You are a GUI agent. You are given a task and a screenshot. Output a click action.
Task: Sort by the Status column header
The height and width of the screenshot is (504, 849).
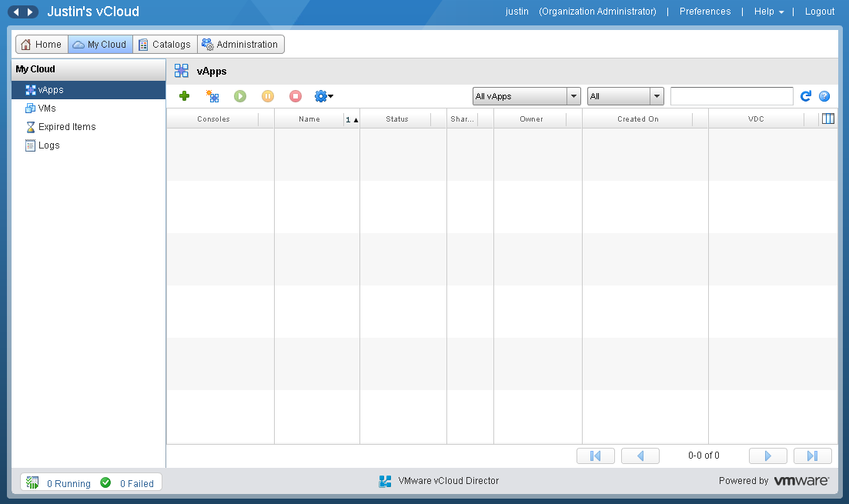tap(397, 119)
